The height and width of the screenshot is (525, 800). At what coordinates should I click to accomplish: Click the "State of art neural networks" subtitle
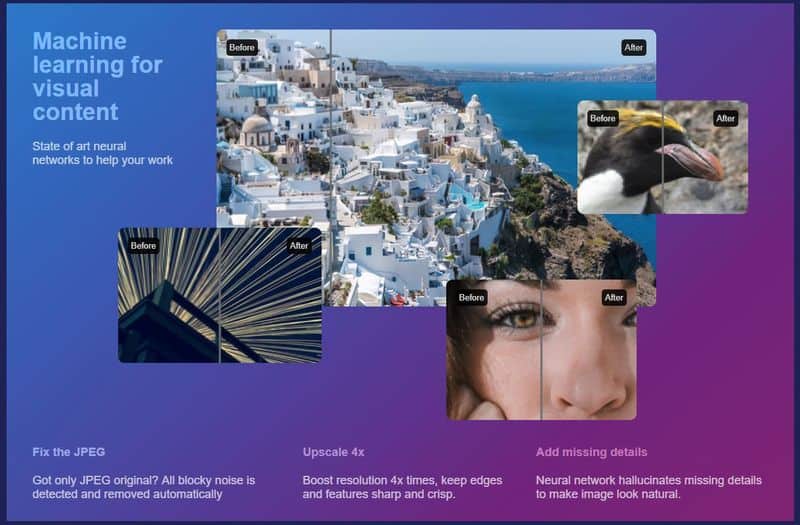coord(102,153)
